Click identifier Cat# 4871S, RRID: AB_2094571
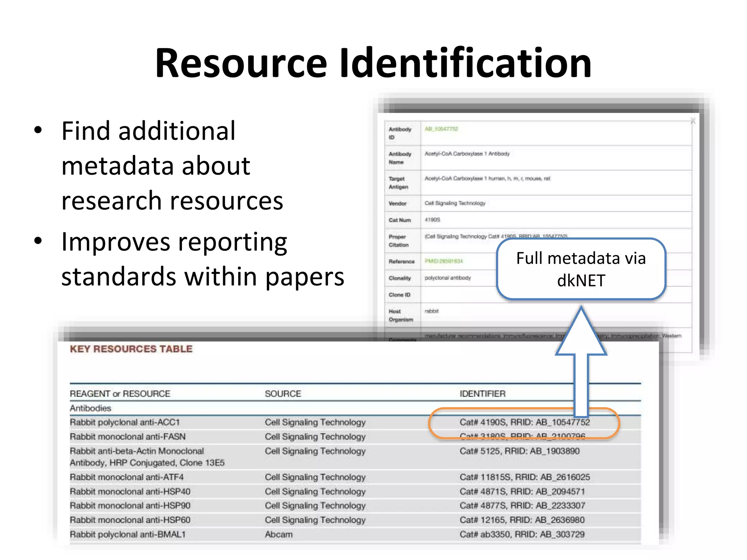 pyautogui.click(x=522, y=491)
